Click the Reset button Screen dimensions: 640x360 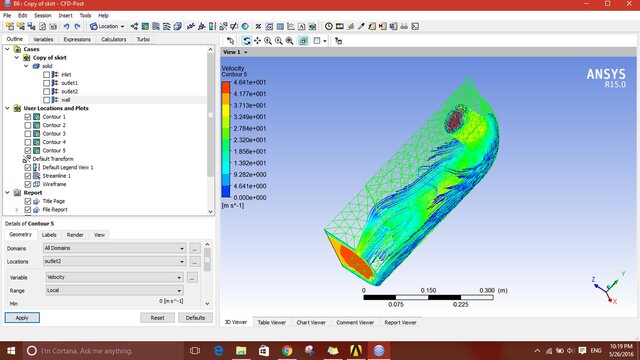158,318
